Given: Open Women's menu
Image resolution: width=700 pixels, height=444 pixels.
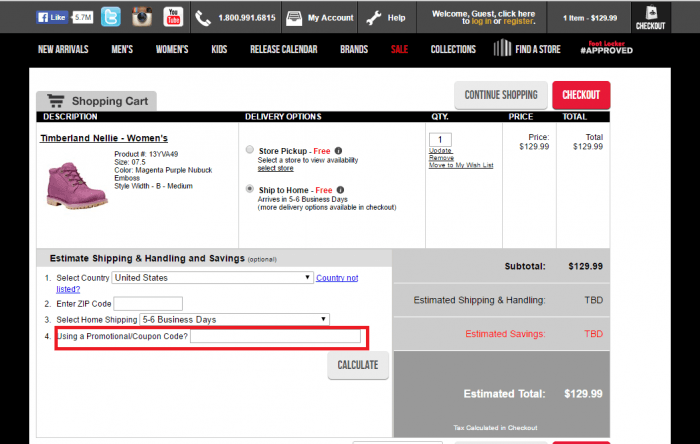Looking at the screenshot, I should 172,49.
